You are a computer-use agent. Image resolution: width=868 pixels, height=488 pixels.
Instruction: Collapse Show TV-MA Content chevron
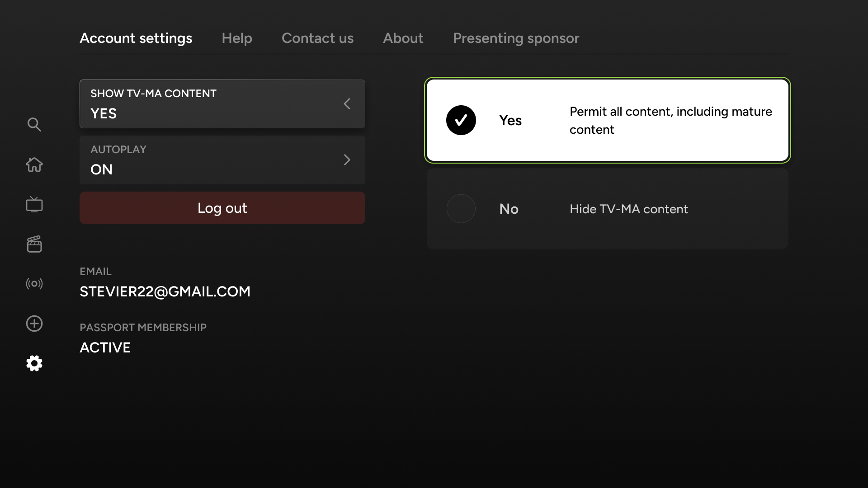point(347,104)
